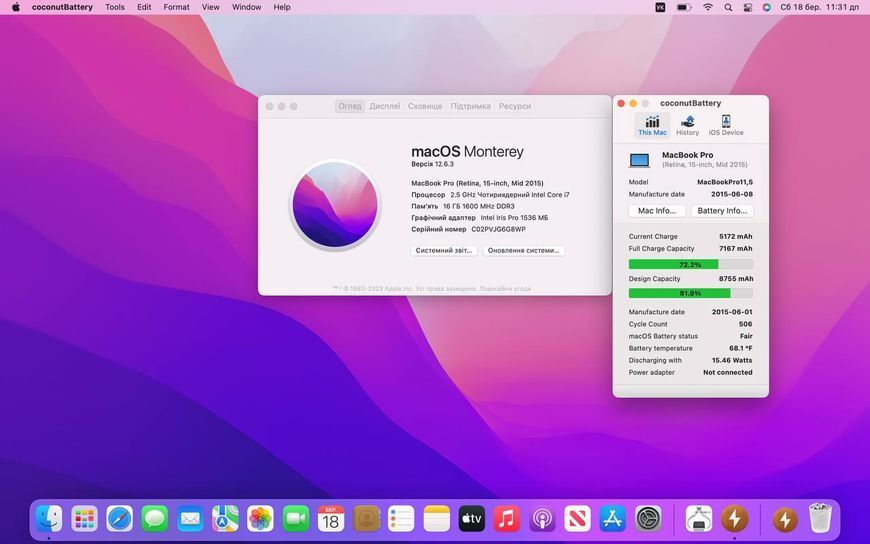Switch to the Ресурси tab
870x544 pixels.
[x=515, y=106]
